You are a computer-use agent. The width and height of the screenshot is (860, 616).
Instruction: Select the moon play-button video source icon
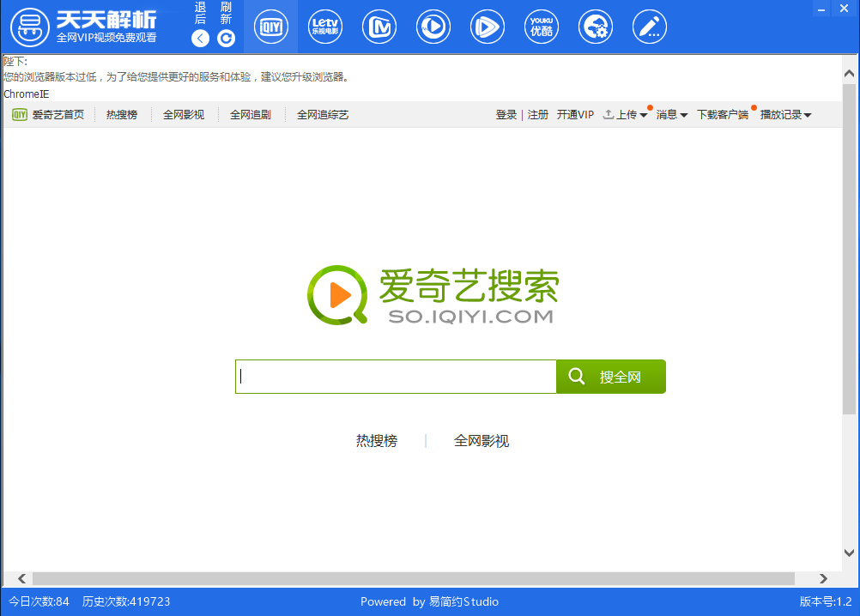433,27
